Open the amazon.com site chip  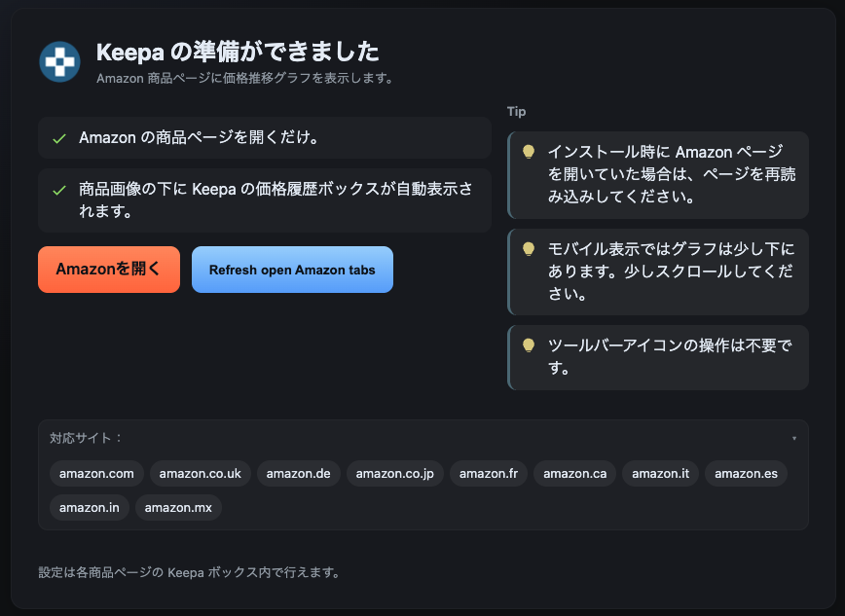click(96, 474)
